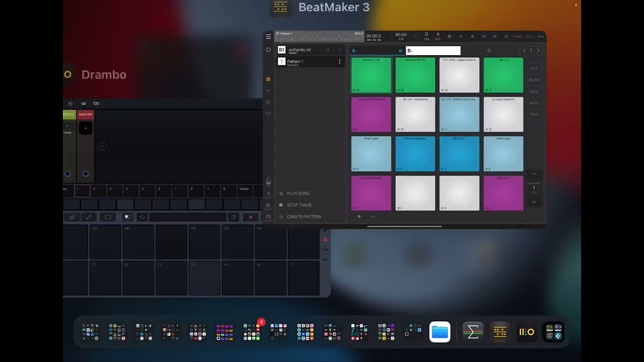Open Drambo icon in the dock
The image size is (644, 362).
coord(527,332)
